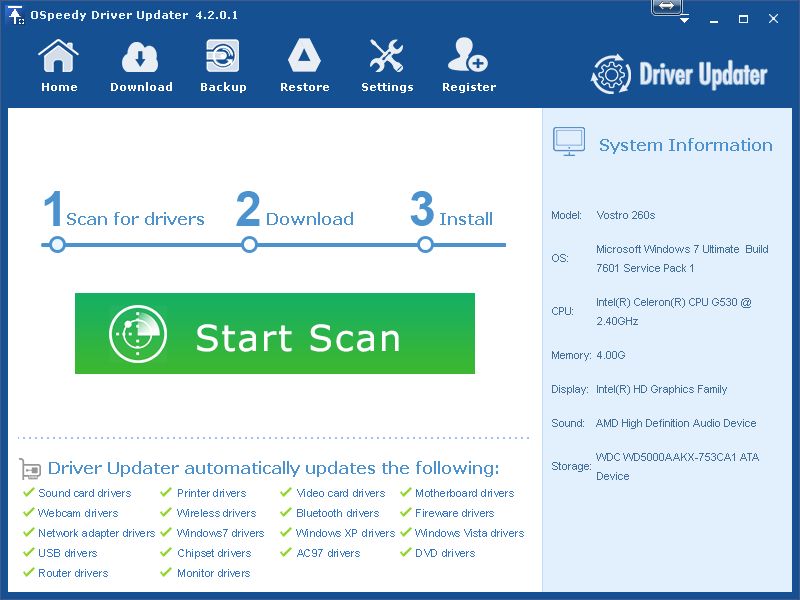
Task: Open the Home section
Action: (59, 66)
